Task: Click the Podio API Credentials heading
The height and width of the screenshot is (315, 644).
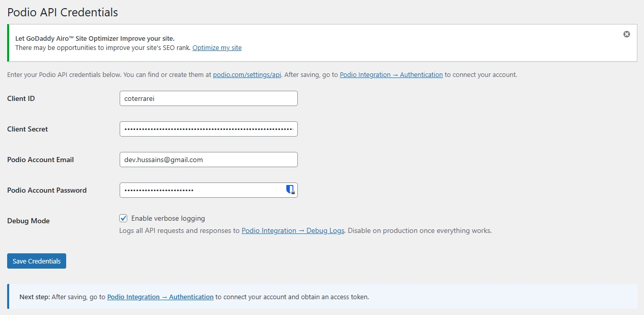Action: 63,12
